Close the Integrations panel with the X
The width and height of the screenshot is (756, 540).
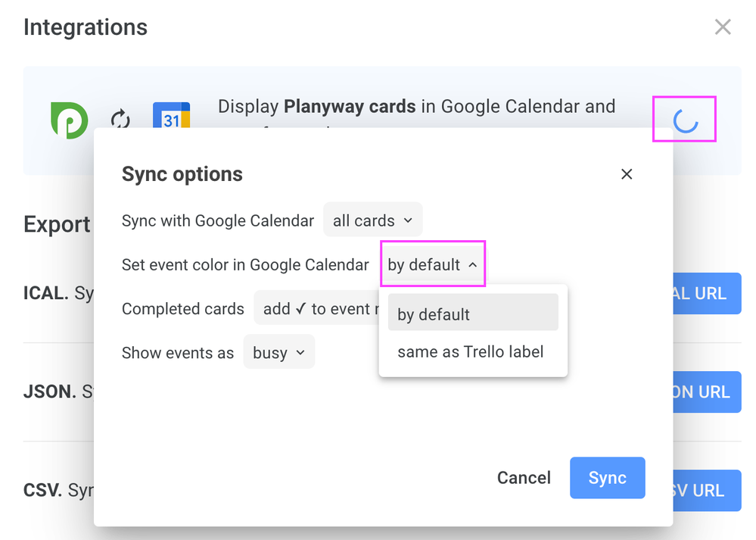pos(723,27)
